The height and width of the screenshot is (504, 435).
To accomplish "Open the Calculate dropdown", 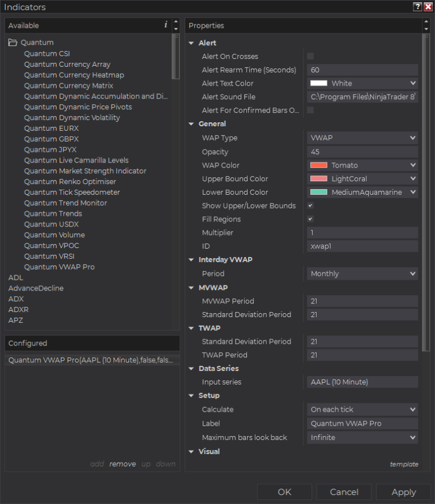I will pyautogui.click(x=362, y=409).
